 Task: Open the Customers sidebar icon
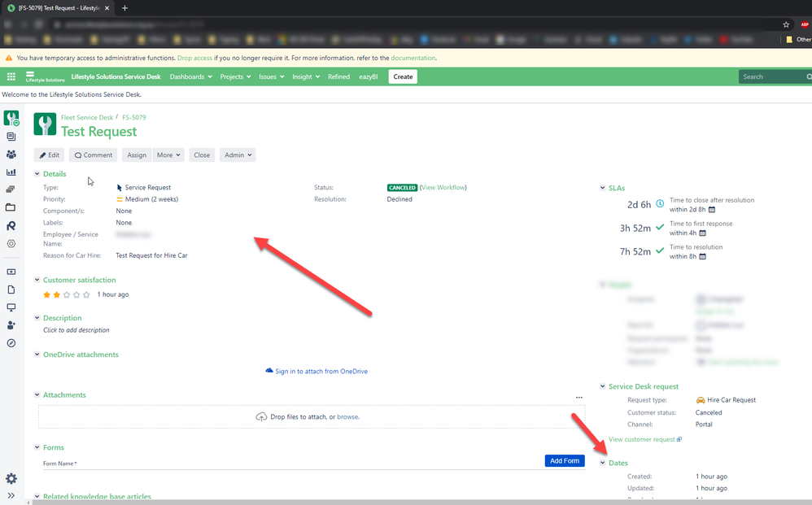(x=11, y=155)
